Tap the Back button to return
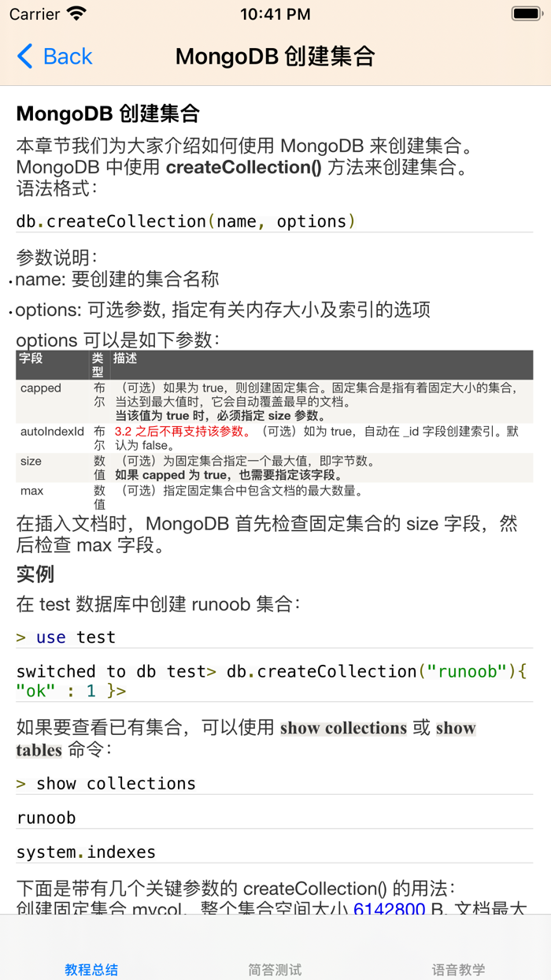 54,57
